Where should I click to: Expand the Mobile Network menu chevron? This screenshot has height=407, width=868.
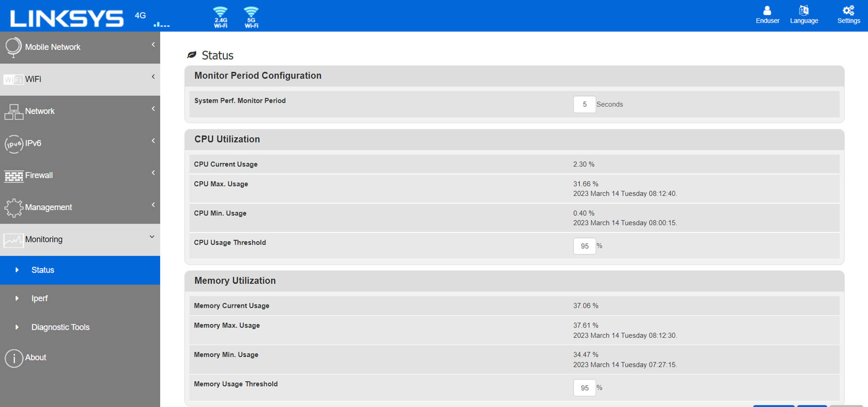[x=153, y=45]
